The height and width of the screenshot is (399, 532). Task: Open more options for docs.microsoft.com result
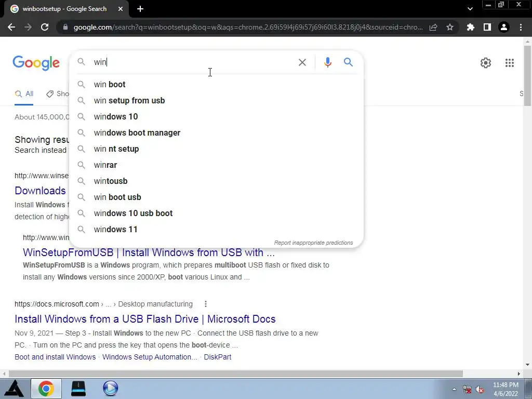[206, 304]
